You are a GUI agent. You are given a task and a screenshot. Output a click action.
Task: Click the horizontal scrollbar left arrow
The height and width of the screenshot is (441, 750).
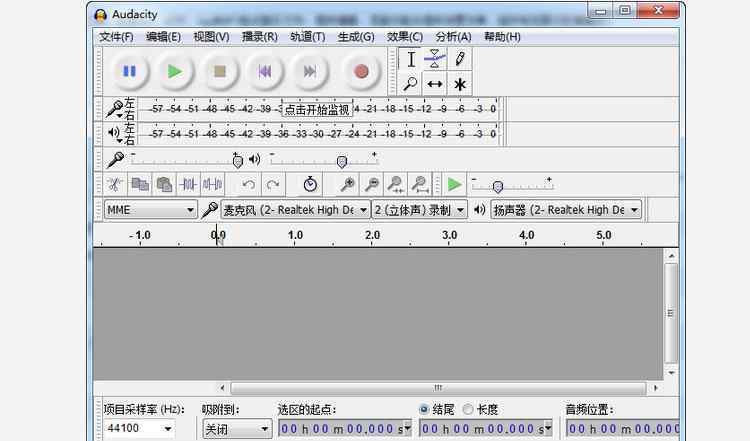pyautogui.click(x=222, y=387)
